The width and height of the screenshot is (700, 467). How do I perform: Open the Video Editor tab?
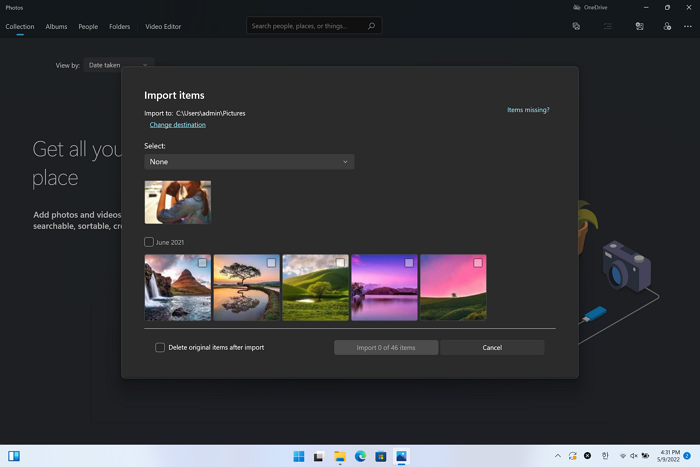[x=163, y=26]
